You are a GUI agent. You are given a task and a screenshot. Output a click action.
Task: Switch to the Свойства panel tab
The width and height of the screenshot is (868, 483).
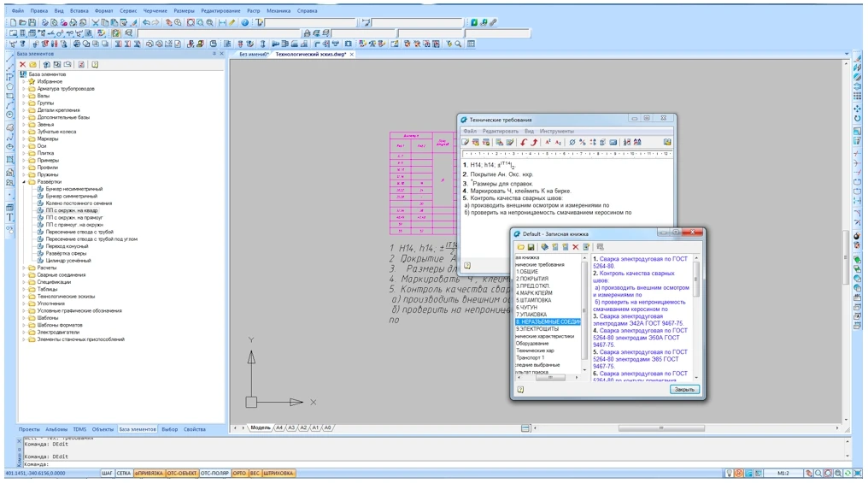click(x=195, y=429)
